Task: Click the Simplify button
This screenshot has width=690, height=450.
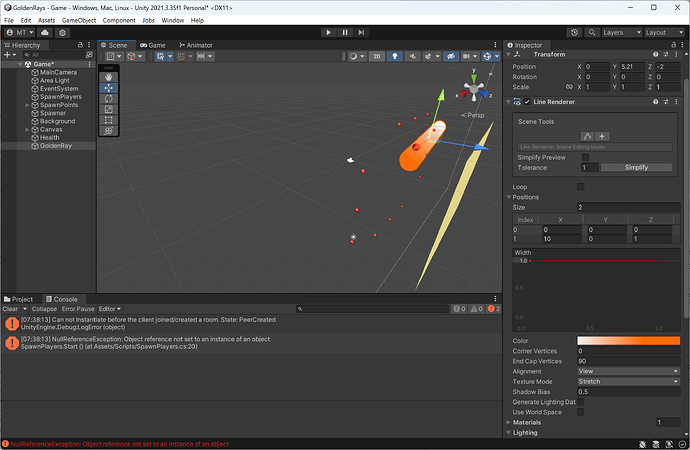Action: 636,167
